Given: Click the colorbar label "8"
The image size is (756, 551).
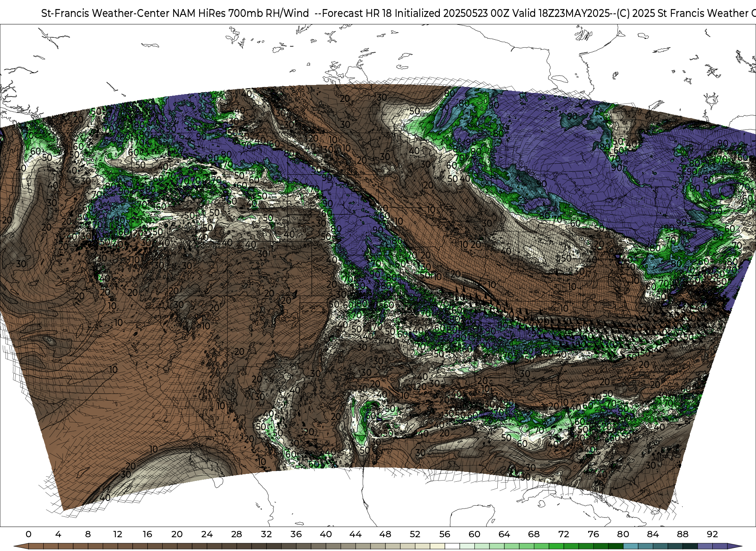Looking at the screenshot, I should (88, 534).
